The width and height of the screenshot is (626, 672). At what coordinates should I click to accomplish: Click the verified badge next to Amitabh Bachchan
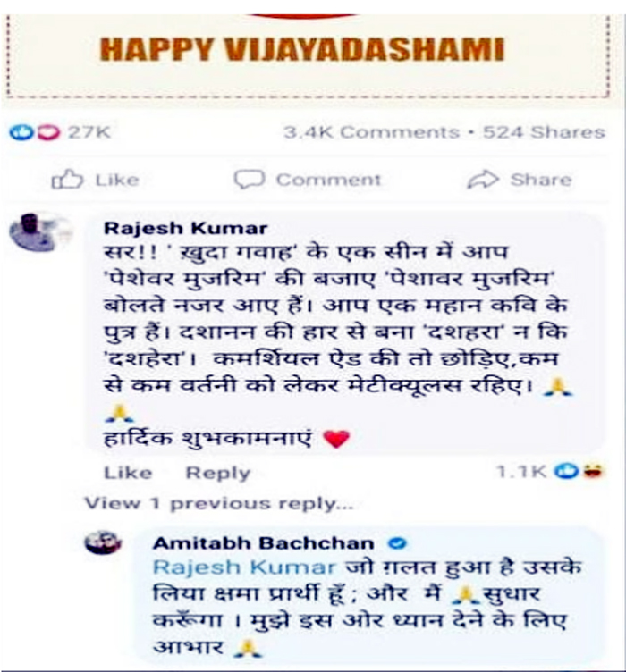click(397, 543)
